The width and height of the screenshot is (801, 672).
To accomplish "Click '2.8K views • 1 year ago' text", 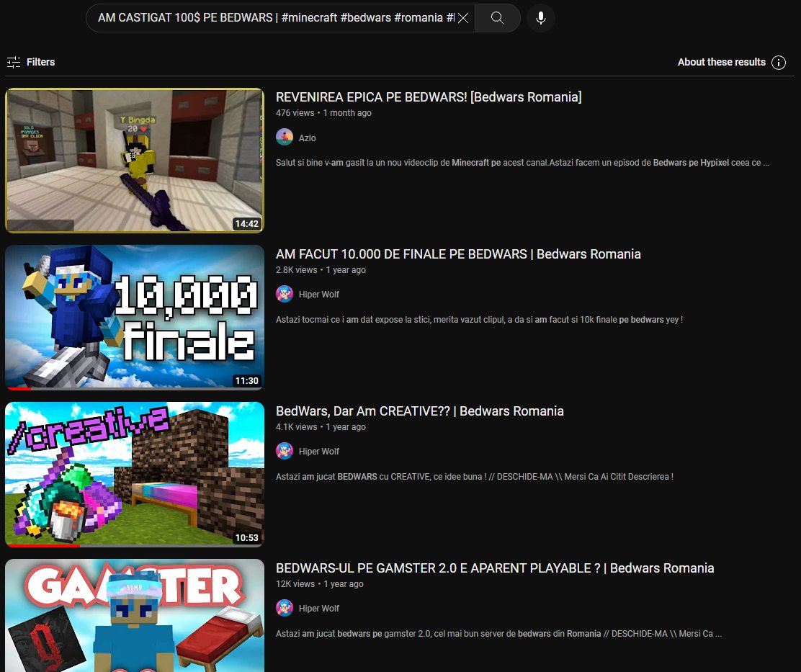I will pos(321,269).
